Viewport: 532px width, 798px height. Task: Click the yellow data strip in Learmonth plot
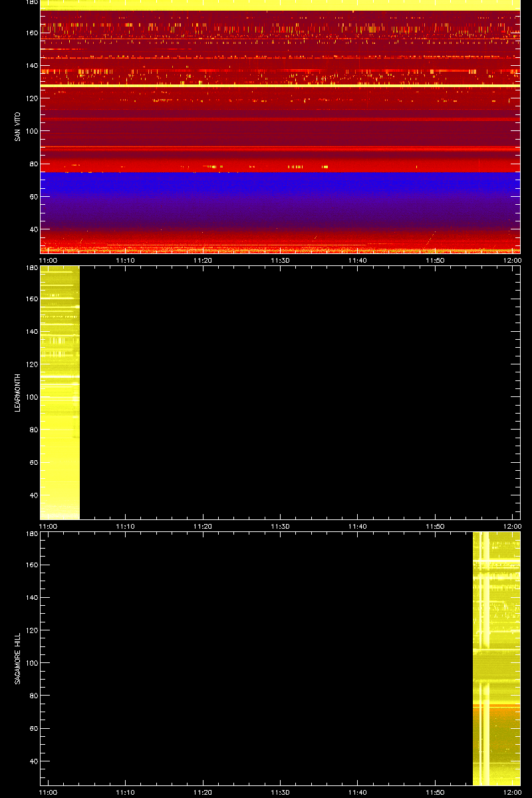tap(60, 392)
